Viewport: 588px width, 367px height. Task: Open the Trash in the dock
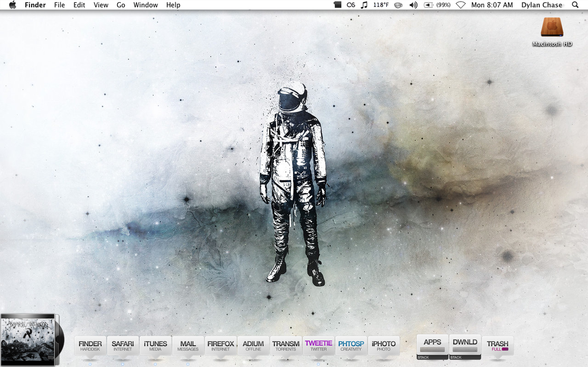click(498, 345)
